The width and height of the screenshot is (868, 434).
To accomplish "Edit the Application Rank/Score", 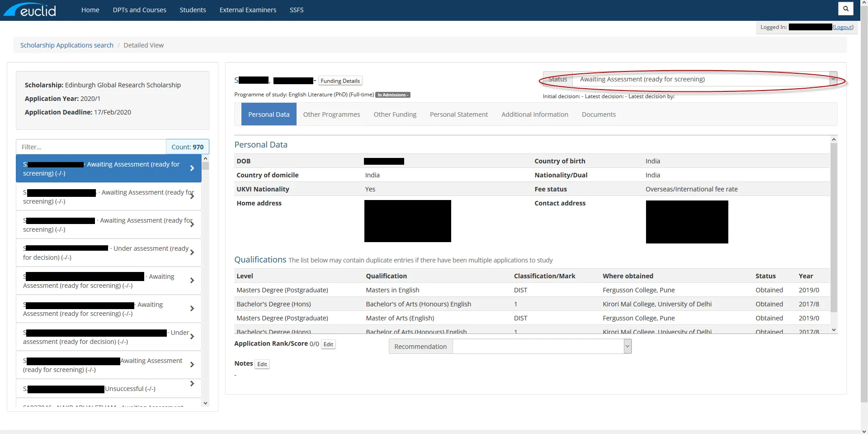I will coord(328,344).
